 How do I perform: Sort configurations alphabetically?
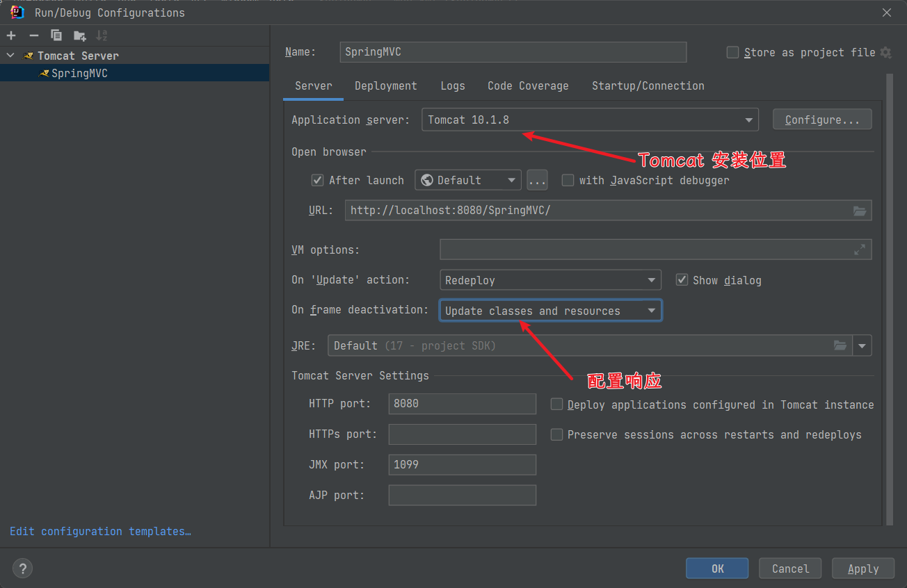click(102, 35)
